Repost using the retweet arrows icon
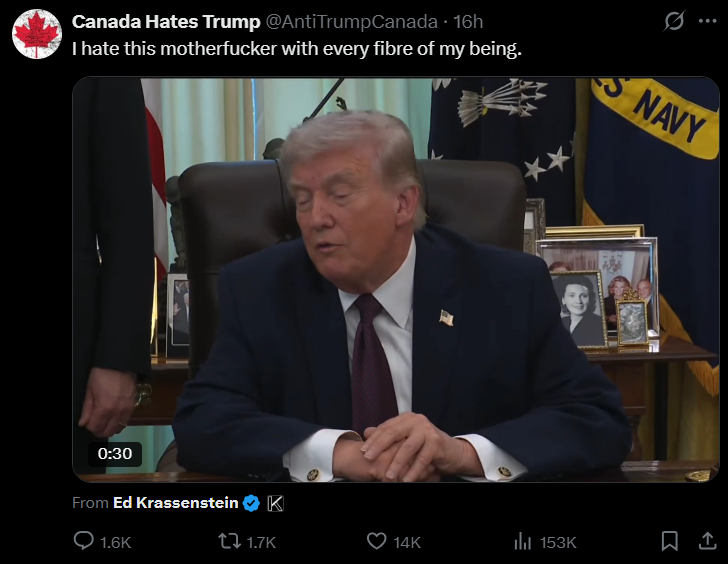This screenshot has width=728, height=564. 229,541
